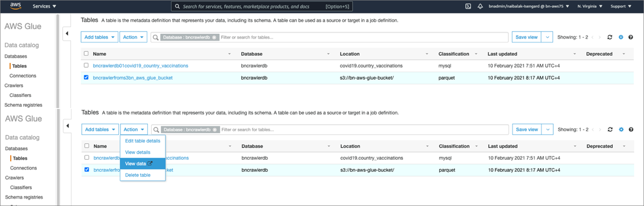Collapse the upper sidebar with the arrow tab
This screenshot has height=206, width=644.
click(67, 34)
